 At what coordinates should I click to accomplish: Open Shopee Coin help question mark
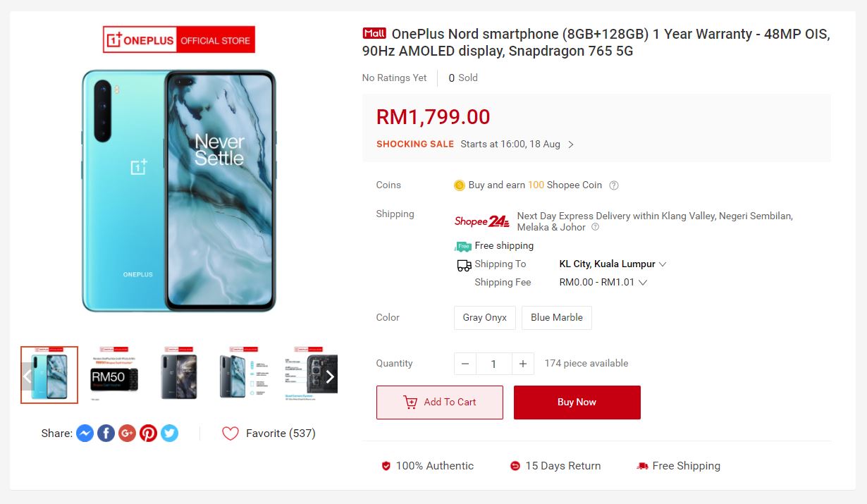click(x=614, y=185)
